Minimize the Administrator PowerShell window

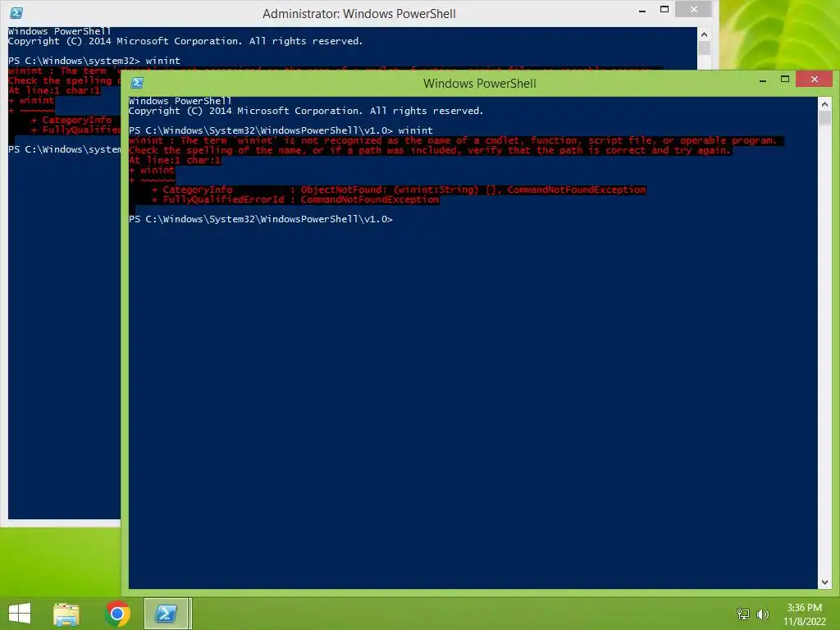click(642, 10)
